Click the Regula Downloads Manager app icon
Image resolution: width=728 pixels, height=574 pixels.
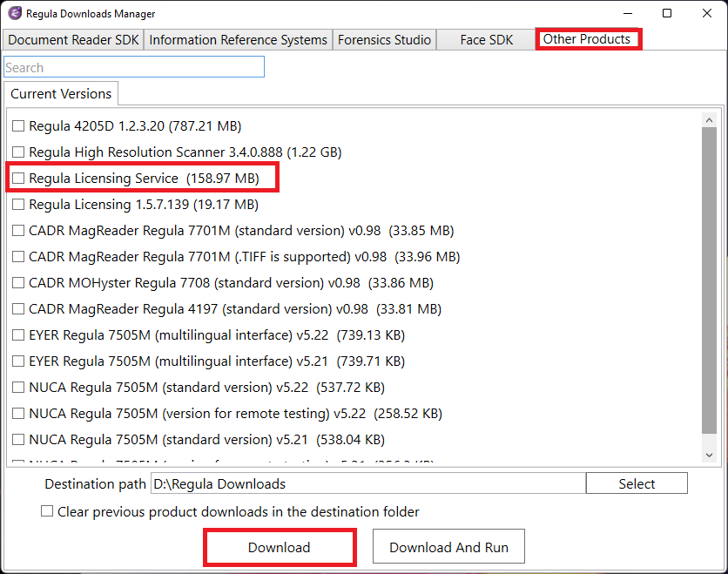click(x=15, y=13)
